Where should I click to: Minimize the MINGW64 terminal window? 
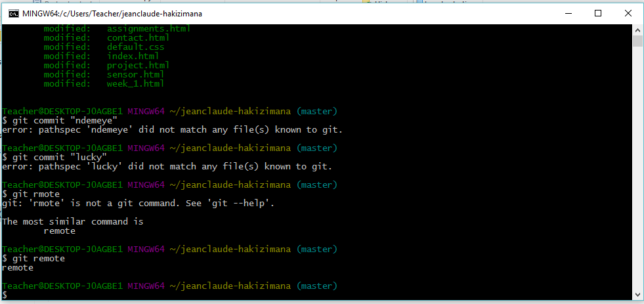point(569,14)
